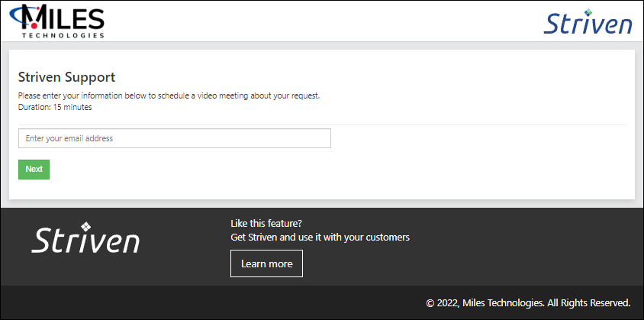The height and width of the screenshot is (320, 644).
Task: Focus the email address input field
Action: 175,138
